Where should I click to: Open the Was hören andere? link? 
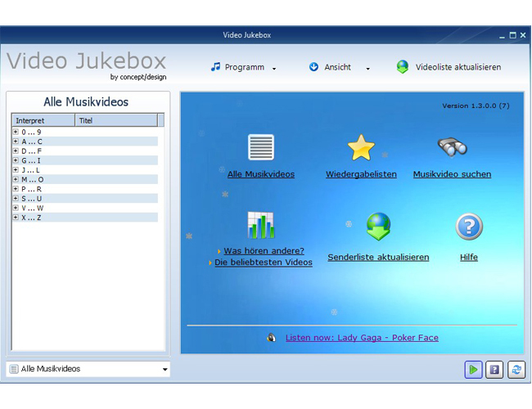[x=264, y=250]
